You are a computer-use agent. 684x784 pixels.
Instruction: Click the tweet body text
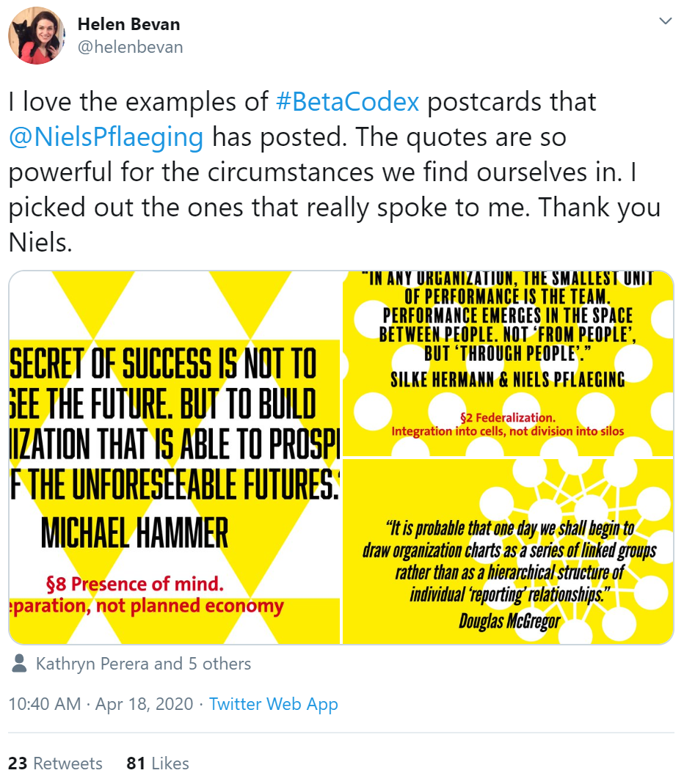(x=334, y=172)
